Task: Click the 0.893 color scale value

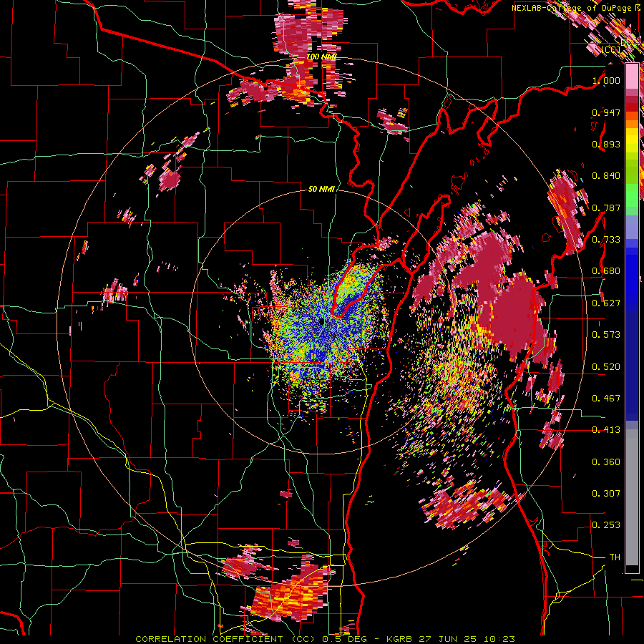Action: (x=606, y=144)
